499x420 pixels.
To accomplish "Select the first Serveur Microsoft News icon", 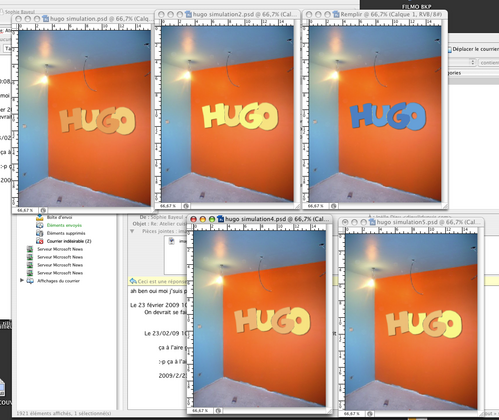I will (x=30, y=249).
